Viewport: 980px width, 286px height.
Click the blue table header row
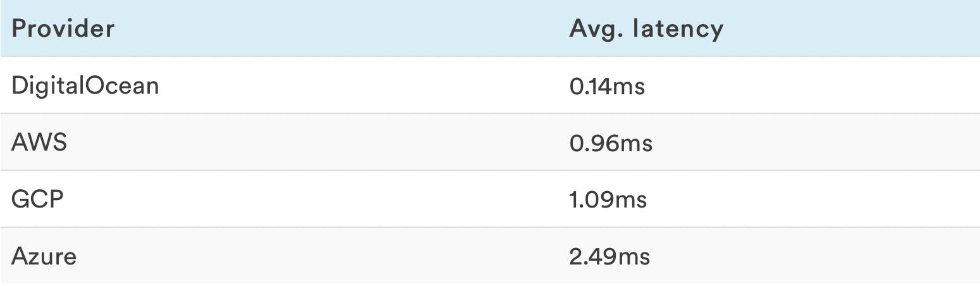(379, 28)
